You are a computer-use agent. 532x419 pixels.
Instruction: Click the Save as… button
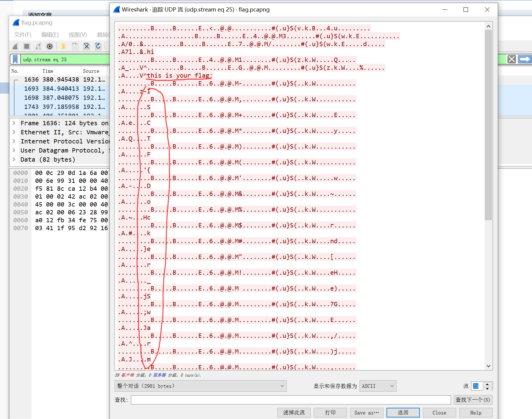[x=366, y=413]
